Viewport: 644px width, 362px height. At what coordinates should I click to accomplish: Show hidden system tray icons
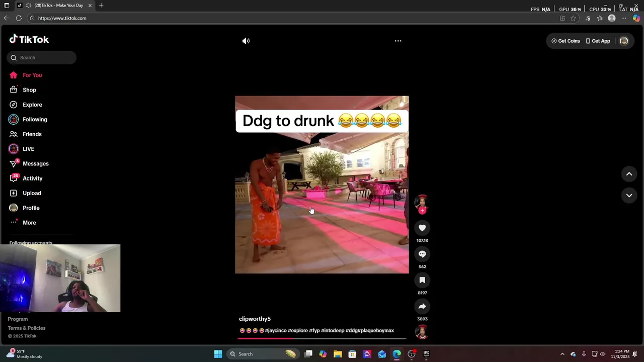(x=562, y=354)
